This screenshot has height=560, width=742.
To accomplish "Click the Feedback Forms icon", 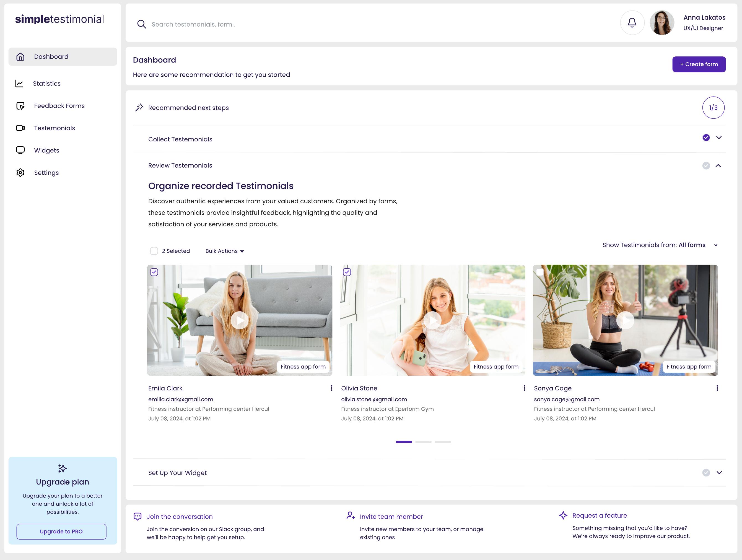I will click(20, 106).
